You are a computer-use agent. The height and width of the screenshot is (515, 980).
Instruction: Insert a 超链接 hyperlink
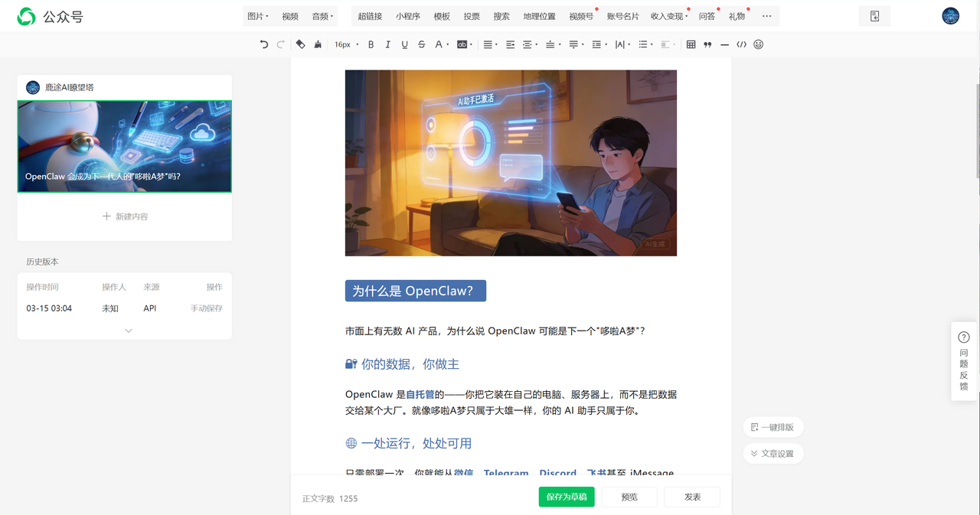[x=370, y=16]
